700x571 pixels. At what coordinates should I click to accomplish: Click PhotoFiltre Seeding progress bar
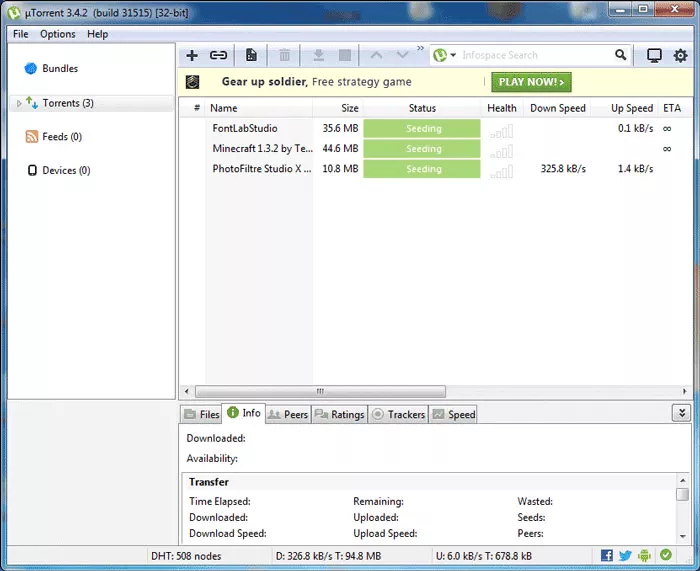point(422,169)
